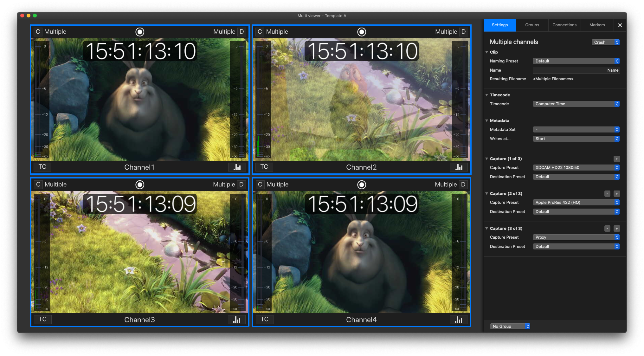
Task: Collapse the Timecode section
Action: coord(487,95)
